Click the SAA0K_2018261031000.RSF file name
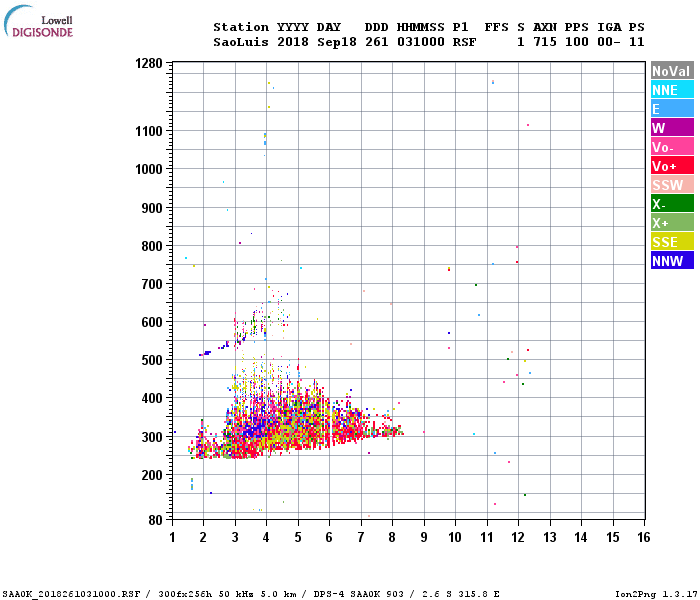Screen dimensions: 700x600 pos(72,594)
